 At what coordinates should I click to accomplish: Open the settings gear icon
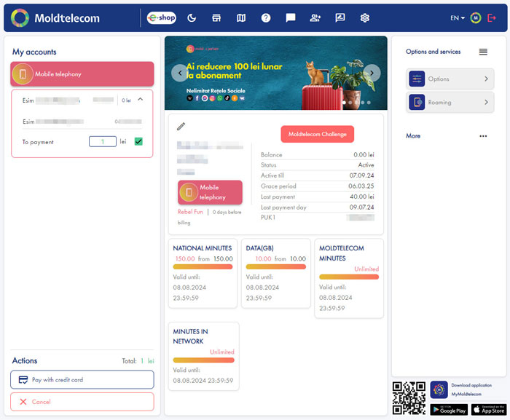point(365,18)
